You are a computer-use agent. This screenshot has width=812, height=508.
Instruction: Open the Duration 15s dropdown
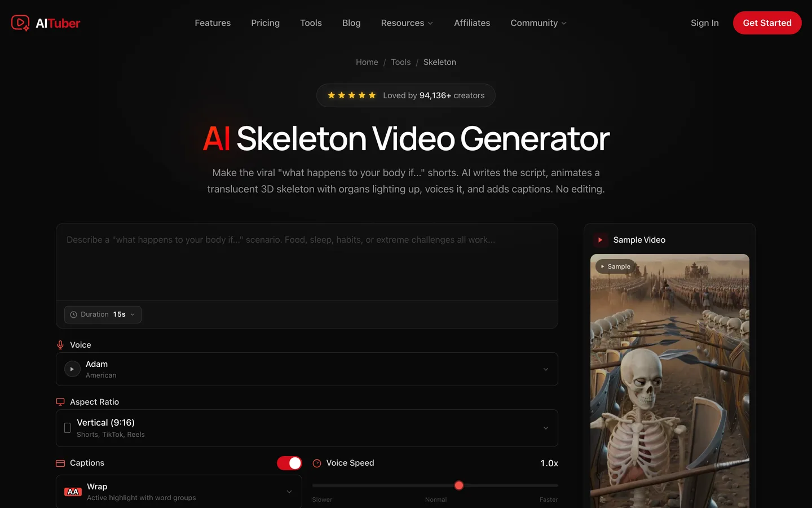tap(103, 314)
